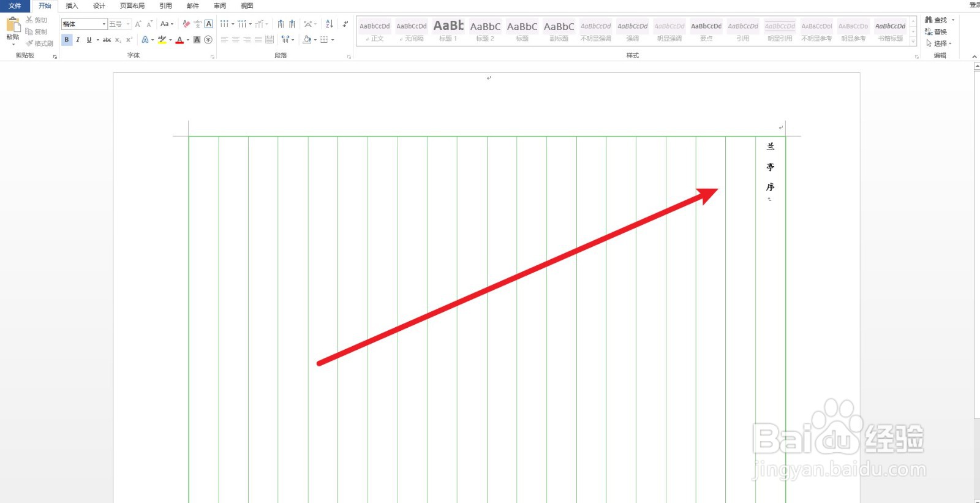Click the Increase Font Size icon
The image size is (980, 503).
[138, 24]
